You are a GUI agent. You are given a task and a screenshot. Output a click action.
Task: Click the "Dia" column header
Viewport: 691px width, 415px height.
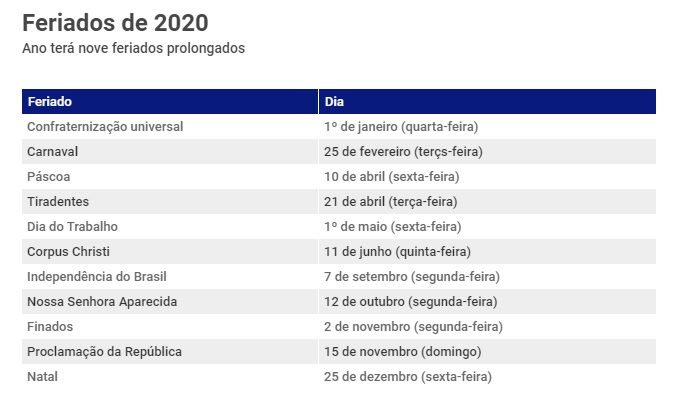pyautogui.click(x=335, y=102)
